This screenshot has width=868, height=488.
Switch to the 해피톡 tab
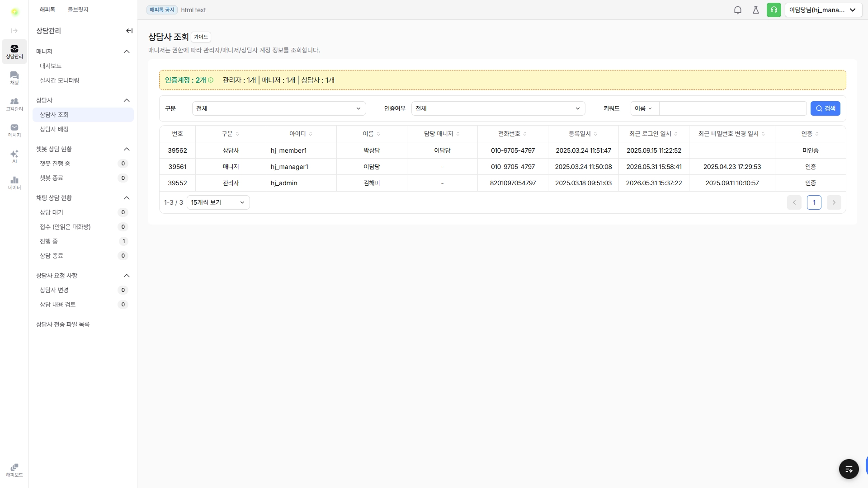[47, 9]
